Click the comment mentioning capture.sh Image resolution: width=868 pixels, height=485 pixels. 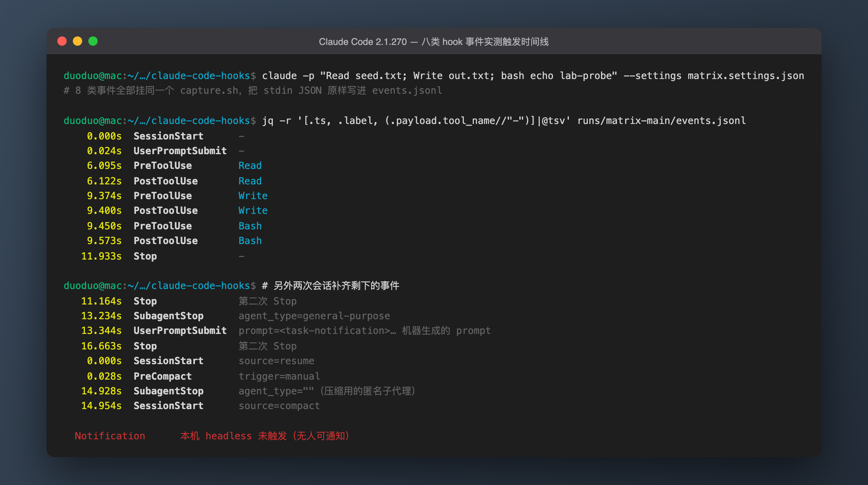click(x=253, y=90)
